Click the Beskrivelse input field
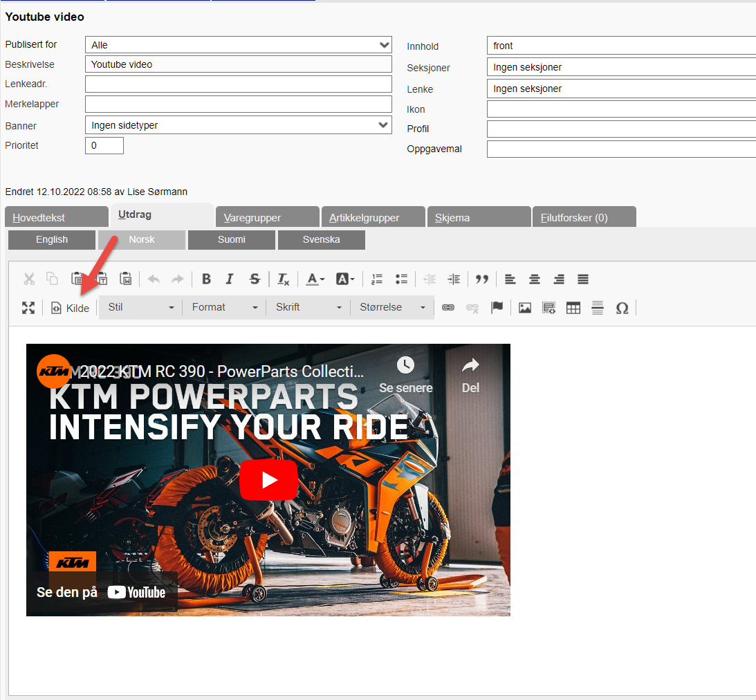Screen dimensions: 756x700 pyautogui.click(x=238, y=64)
